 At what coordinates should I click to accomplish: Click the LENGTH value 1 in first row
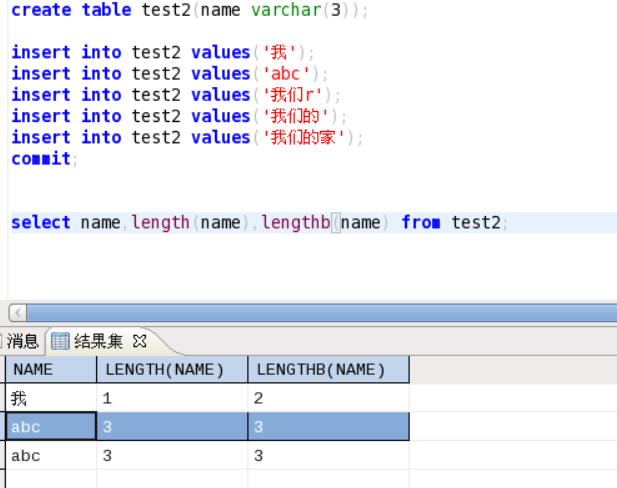pyautogui.click(x=107, y=398)
